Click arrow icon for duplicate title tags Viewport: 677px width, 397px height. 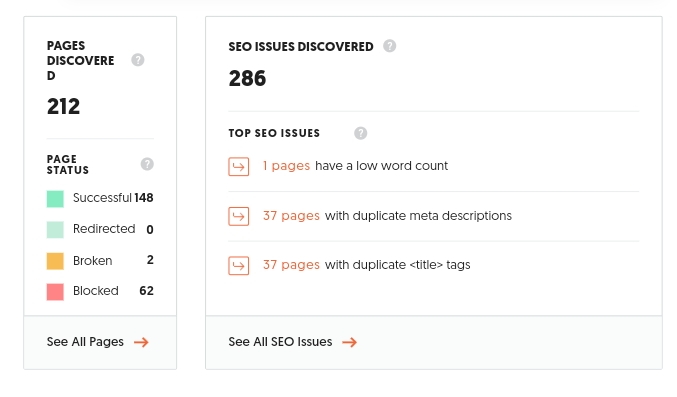pyautogui.click(x=239, y=265)
